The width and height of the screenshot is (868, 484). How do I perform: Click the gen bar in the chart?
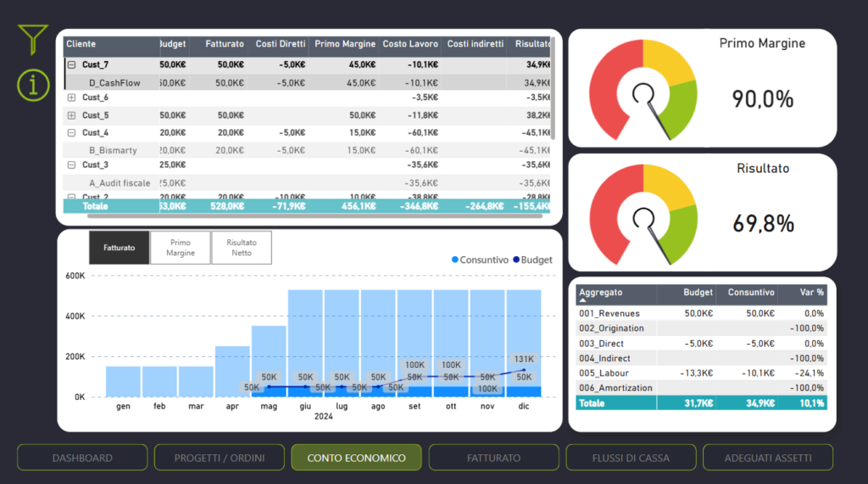[123, 381]
